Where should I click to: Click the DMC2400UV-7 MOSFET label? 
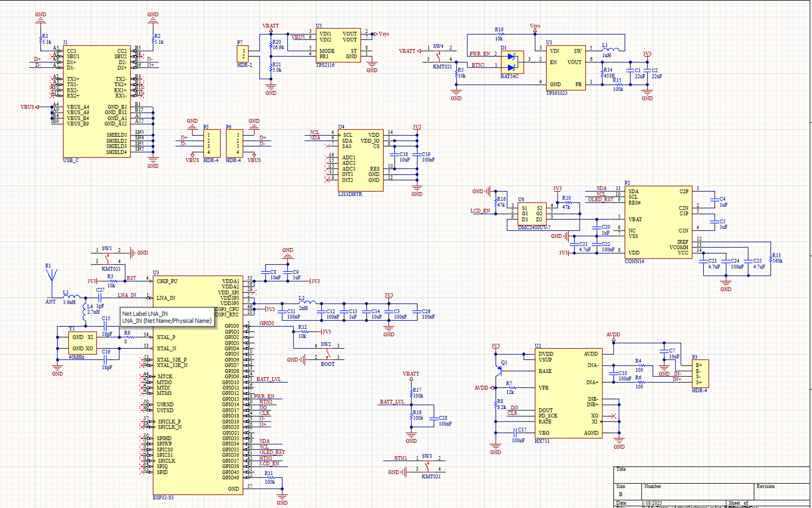point(534,227)
